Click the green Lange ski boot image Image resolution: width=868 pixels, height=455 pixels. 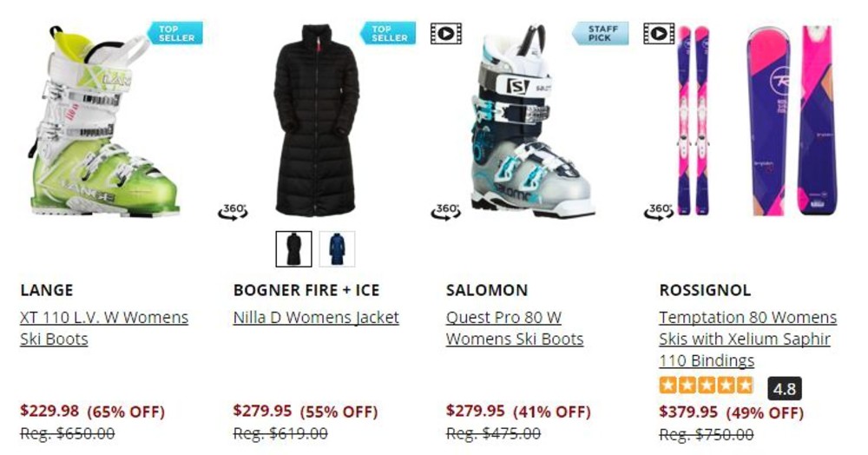[103, 121]
